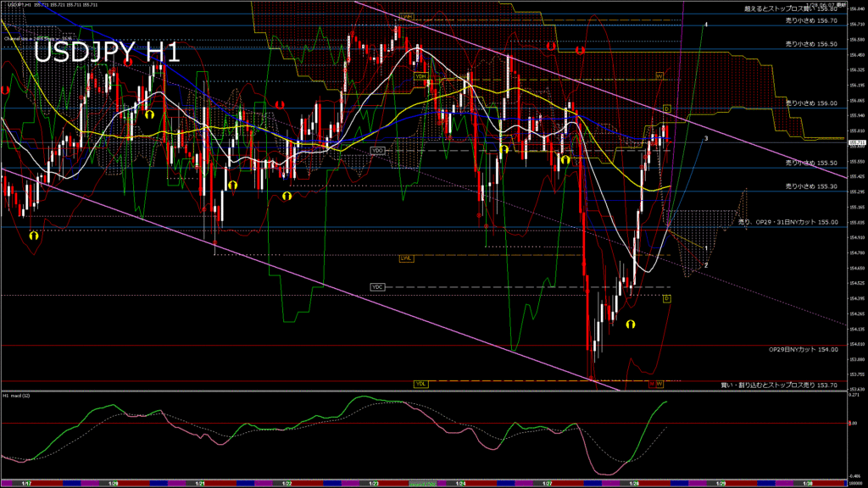Viewport: 868px width, 488px height.
Task: Click the yellow arrow marker below the 1/28 low
Action: [631, 324]
